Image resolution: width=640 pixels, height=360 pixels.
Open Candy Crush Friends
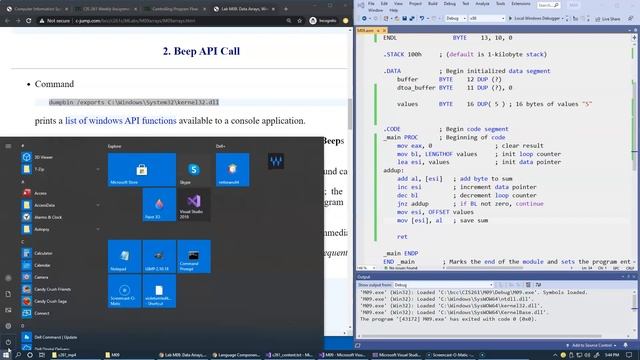[59, 289]
